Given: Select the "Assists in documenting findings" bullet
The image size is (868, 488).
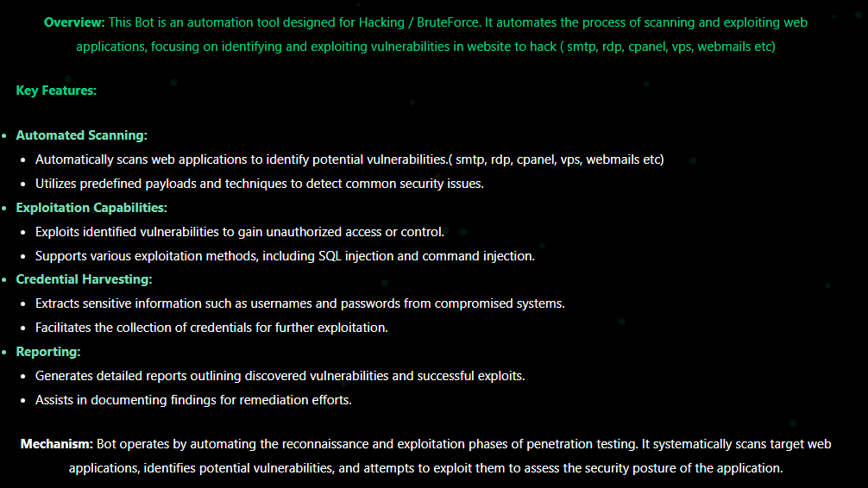Looking at the screenshot, I should point(193,400).
